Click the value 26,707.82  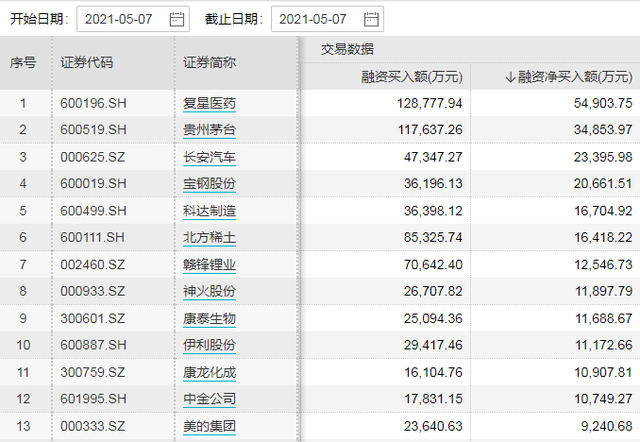click(433, 291)
